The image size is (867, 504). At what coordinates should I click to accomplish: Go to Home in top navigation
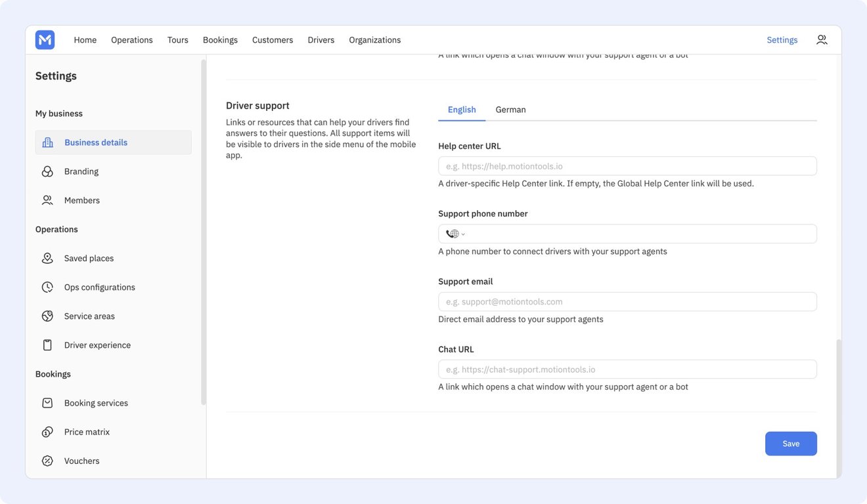tap(85, 40)
